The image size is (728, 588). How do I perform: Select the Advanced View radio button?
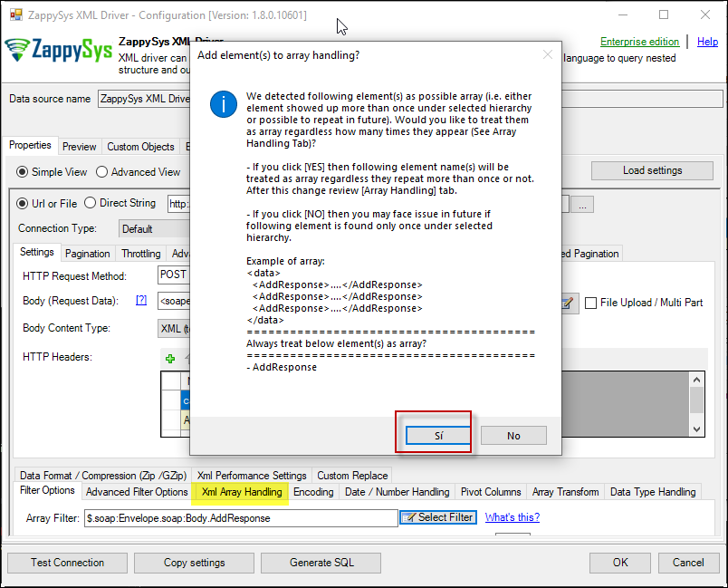(101, 172)
